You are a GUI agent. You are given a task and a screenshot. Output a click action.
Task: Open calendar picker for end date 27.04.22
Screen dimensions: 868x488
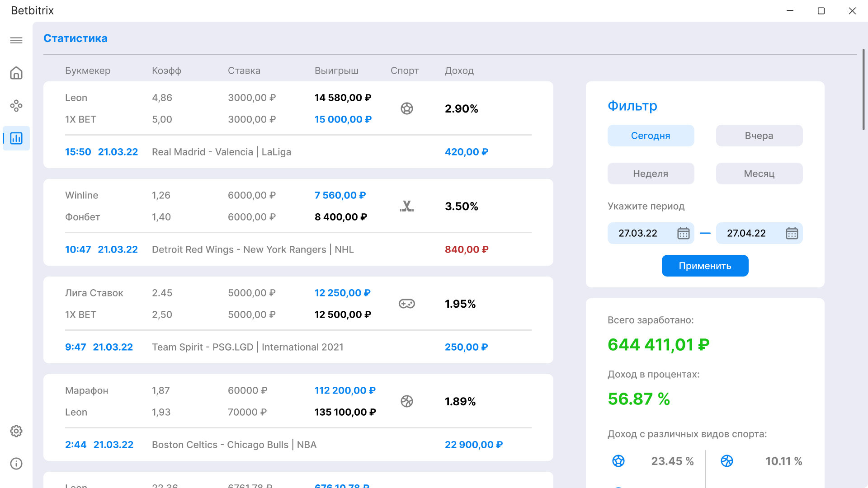792,233
